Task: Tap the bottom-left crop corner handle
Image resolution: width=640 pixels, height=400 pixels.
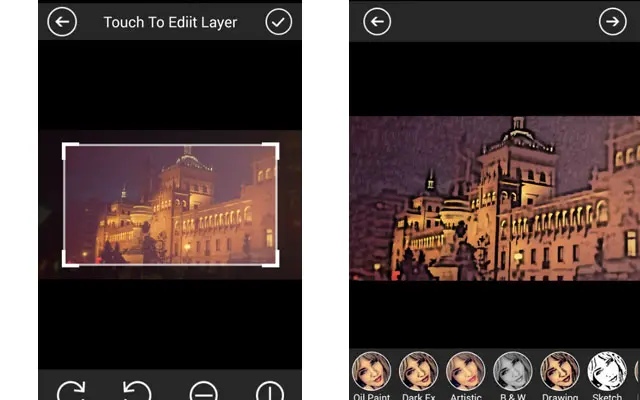Action: [65, 263]
